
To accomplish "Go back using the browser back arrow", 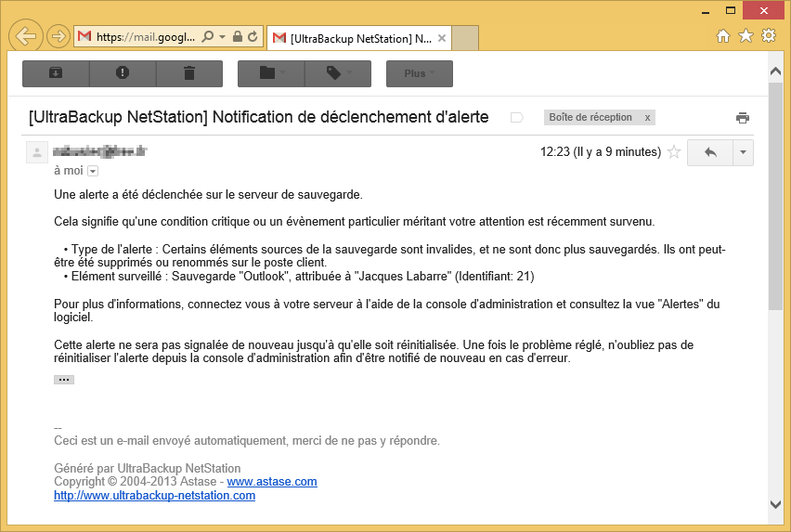I will 27,37.
